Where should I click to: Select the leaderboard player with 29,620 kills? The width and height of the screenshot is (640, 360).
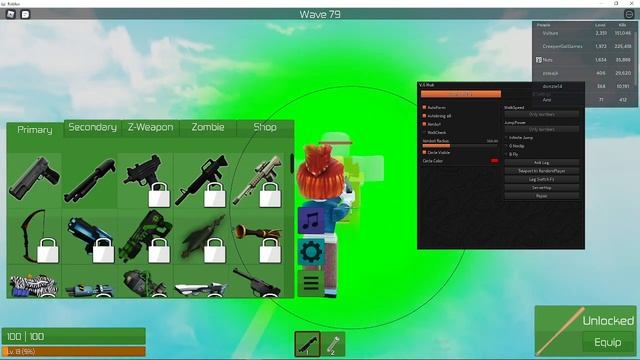point(584,73)
